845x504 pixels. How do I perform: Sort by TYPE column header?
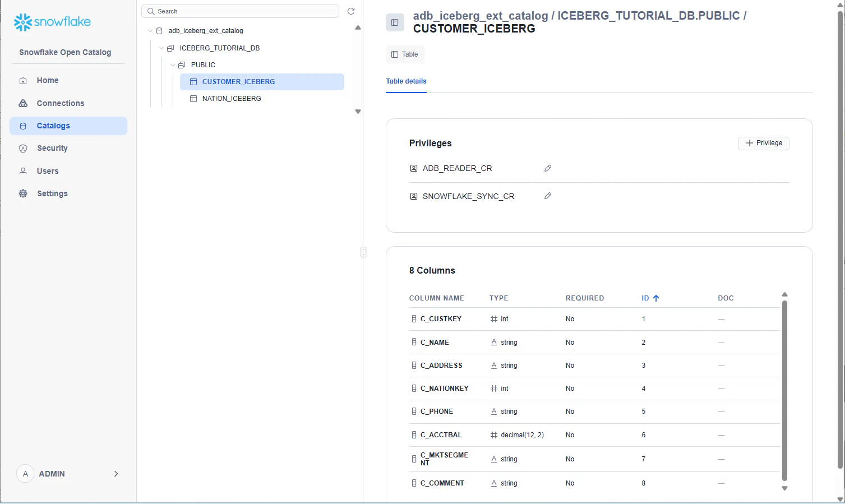[499, 298]
